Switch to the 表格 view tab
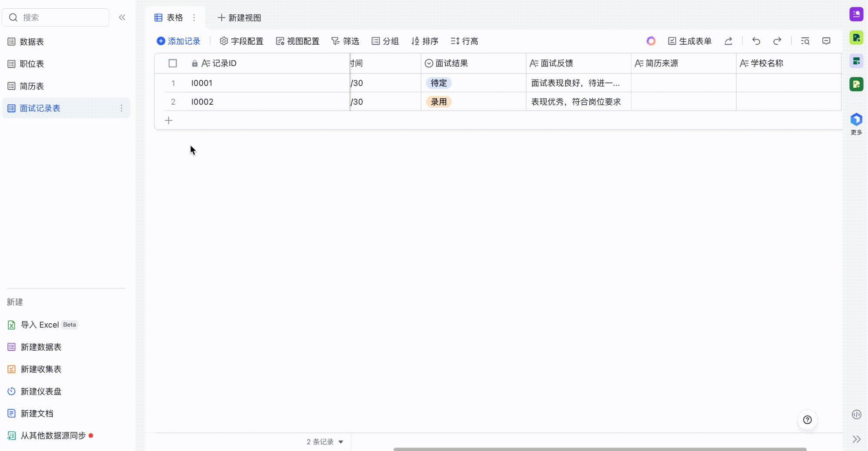 tap(170, 17)
